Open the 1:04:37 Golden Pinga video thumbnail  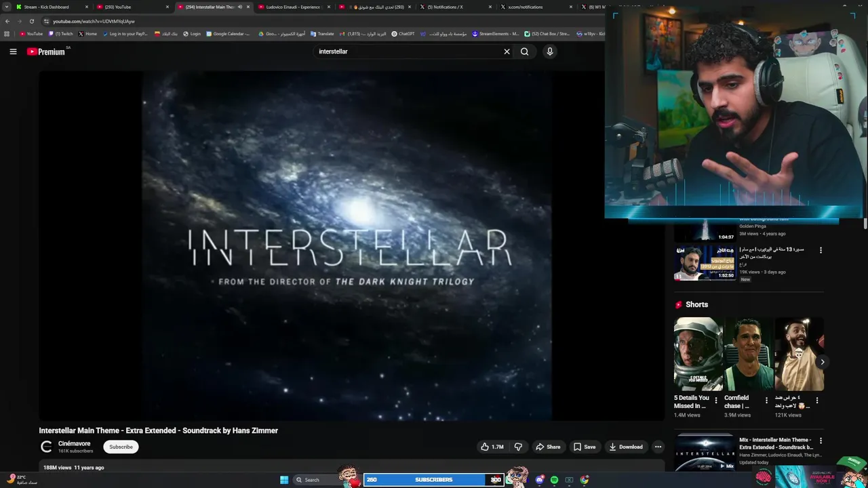(705, 230)
